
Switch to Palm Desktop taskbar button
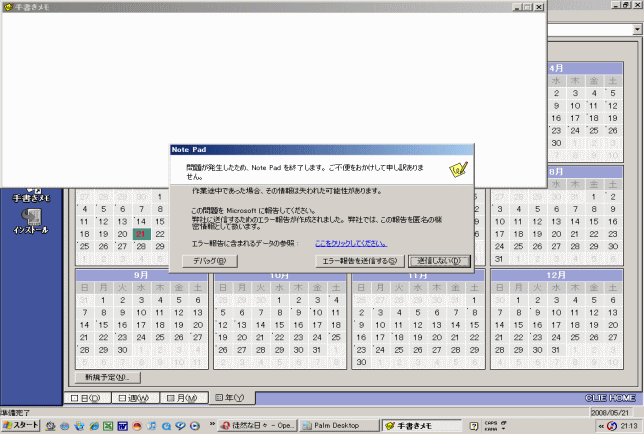[x=339, y=426]
